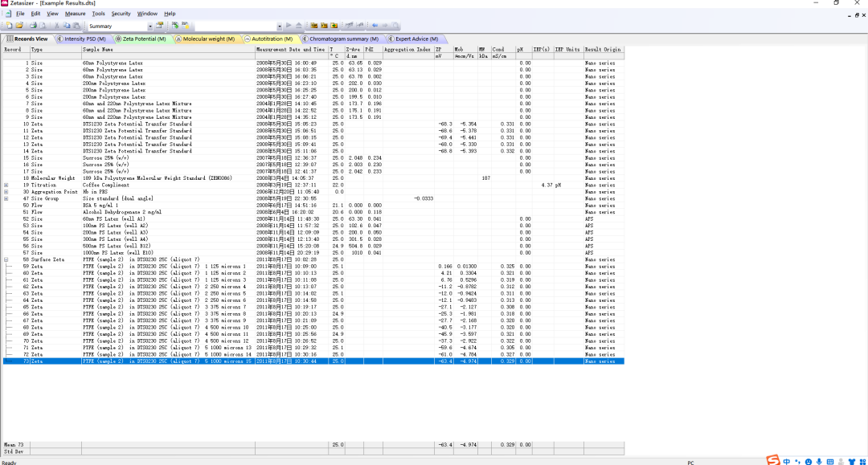Click the New measurement file icon
Image resolution: width=868 pixels, height=465 pixels.
[10, 26]
